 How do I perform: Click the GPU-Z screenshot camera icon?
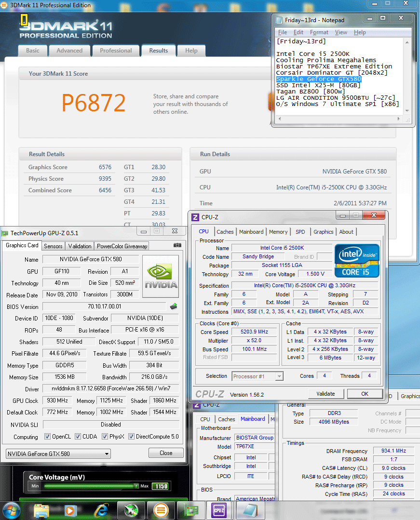(x=177, y=245)
